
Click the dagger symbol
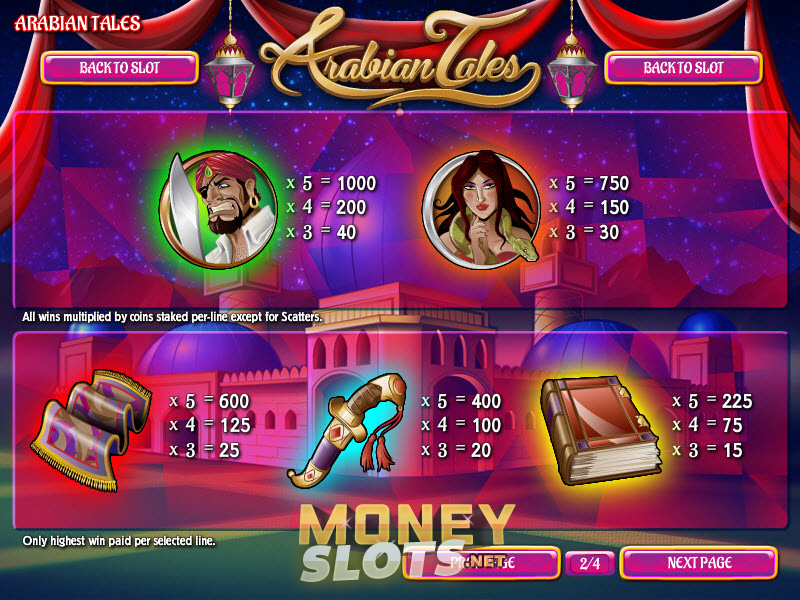pos(347,430)
